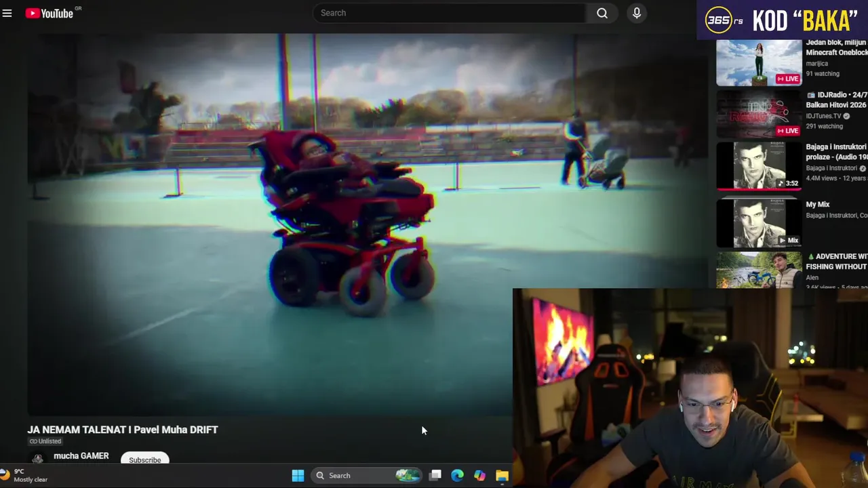Open the YouTube hamburger guide menu
This screenshot has width=868, height=488.
[7, 13]
